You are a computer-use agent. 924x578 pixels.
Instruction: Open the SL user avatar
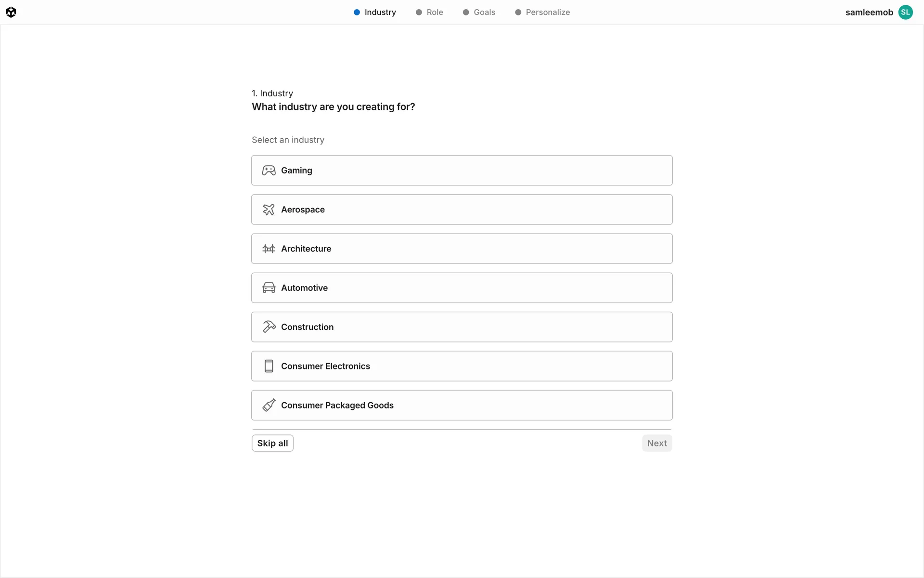click(x=905, y=12)
